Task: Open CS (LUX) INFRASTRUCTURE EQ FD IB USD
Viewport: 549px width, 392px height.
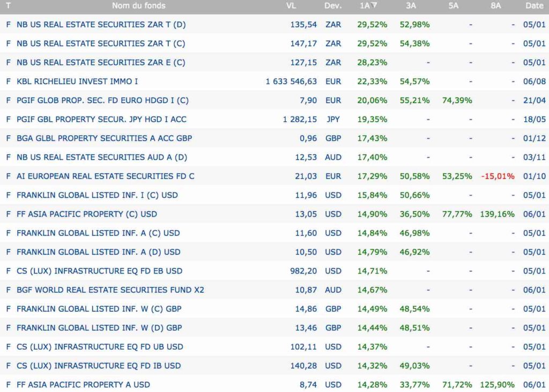Action: click(99, 365)
